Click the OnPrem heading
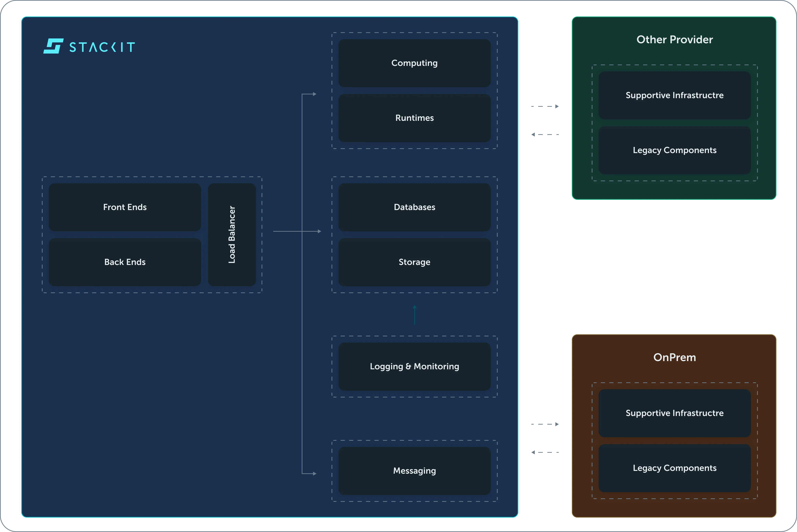The width and height of the screenshot is (797, 532). tap(674, 358)
